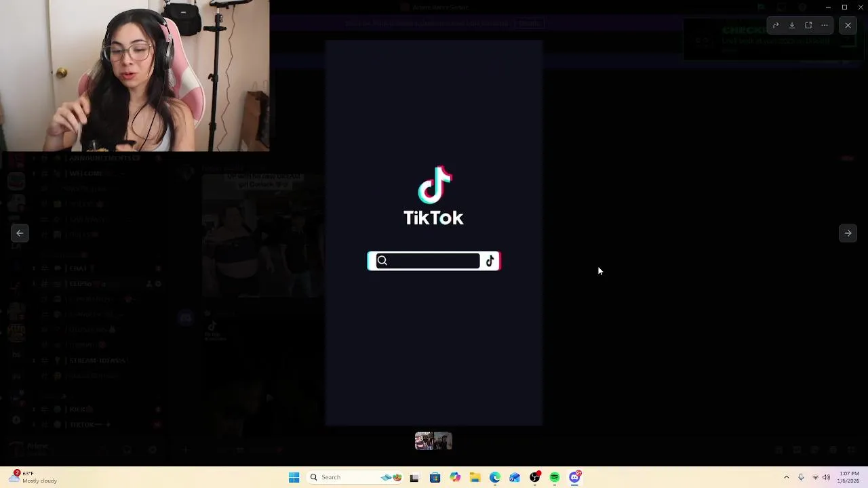Viewport: 868px width, 488px height.
Task: Close the media viewer with the X button
Action: [x=848, y=25]
